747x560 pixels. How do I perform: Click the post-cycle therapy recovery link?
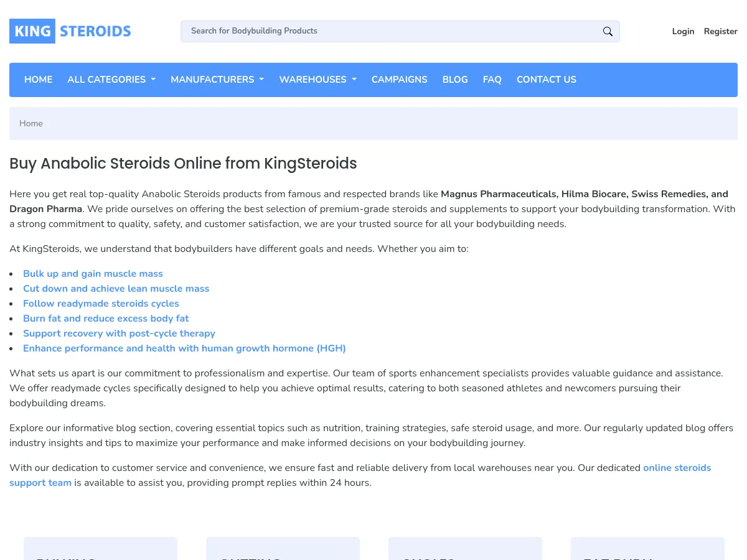pos(119,334)
